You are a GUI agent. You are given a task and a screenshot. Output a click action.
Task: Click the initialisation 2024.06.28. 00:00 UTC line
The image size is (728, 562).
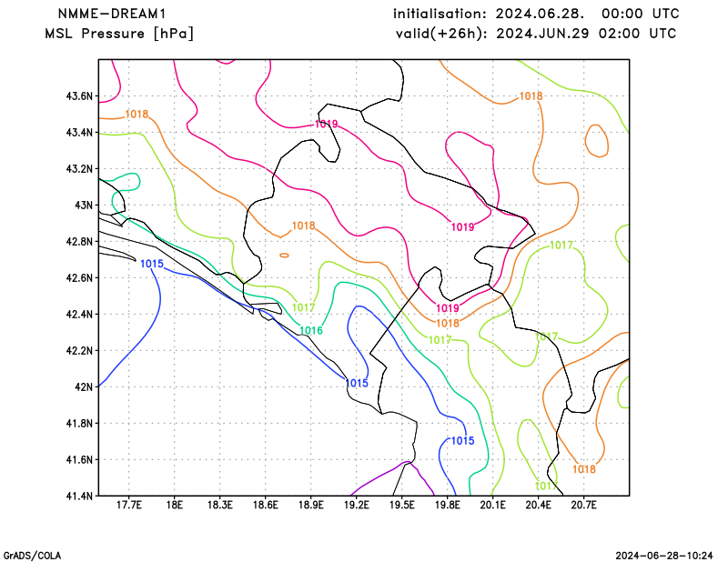click(x=536, y=14)
